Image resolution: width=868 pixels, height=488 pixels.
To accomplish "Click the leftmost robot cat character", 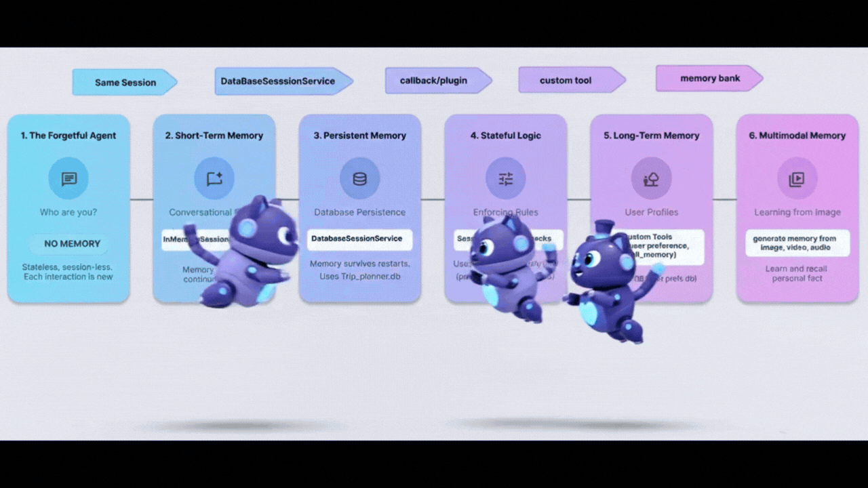I will [x=251, y=254].
